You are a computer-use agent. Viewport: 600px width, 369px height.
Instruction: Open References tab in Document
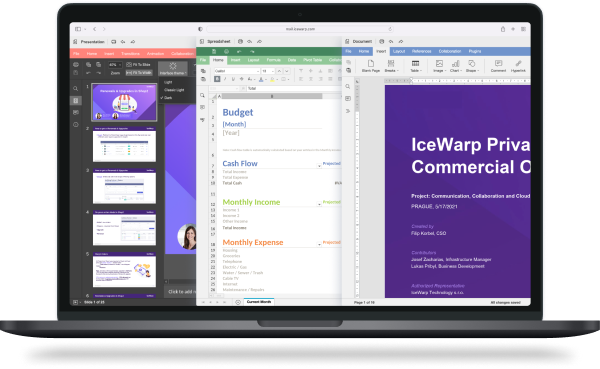click(x=421, y=51)
